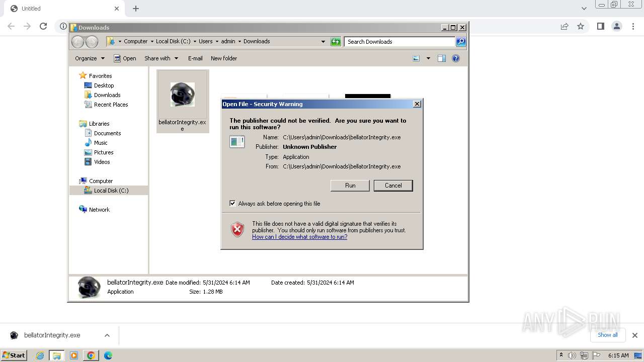Open Chrome three-dot menu
Viewport: 644px width, 362px height.
click(x=632, y=26)
